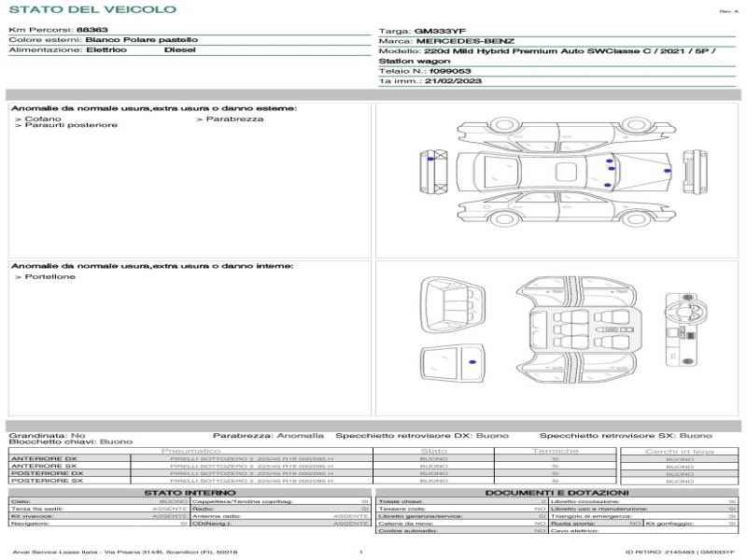Click the STATO INTERNO section header
This screenshot has width=747, height=560.
coord(190,492)
